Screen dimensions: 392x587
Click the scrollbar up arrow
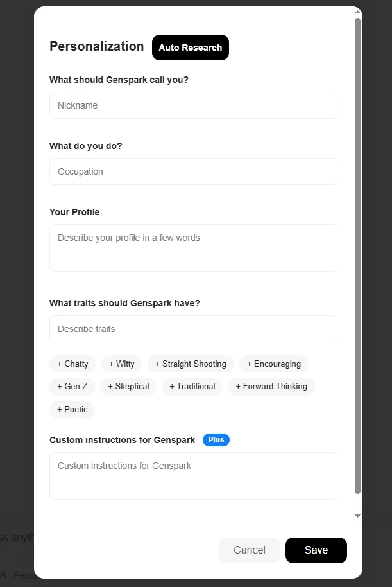pos(357,12)
